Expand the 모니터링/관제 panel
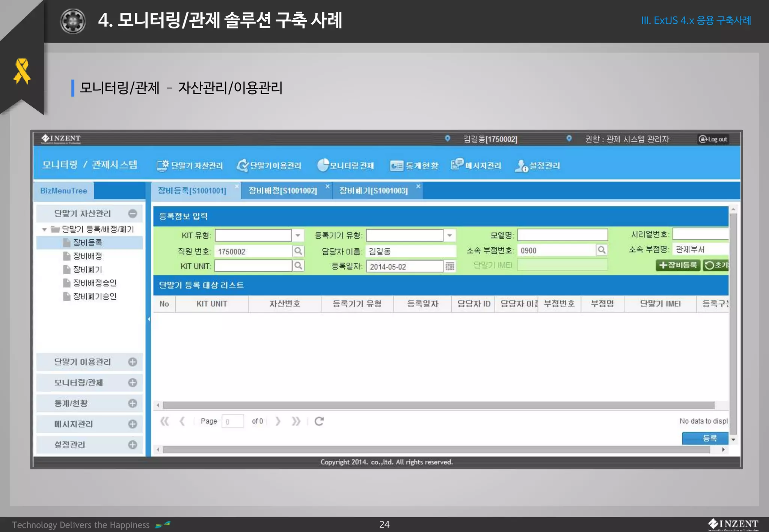 tap(133, 382)
